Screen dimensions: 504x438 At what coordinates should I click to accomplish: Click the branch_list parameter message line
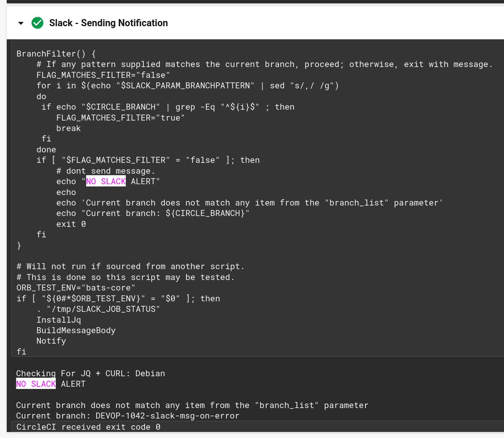(192, 405)
